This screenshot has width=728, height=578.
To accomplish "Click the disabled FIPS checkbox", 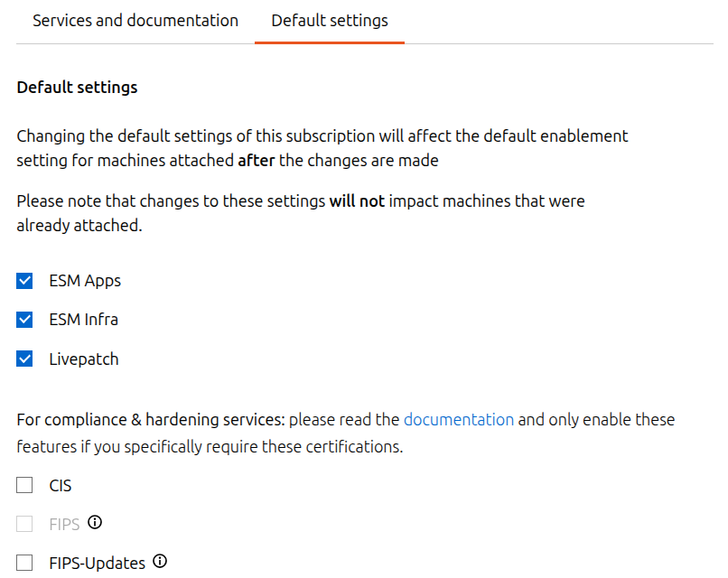I will pos(24,523).
